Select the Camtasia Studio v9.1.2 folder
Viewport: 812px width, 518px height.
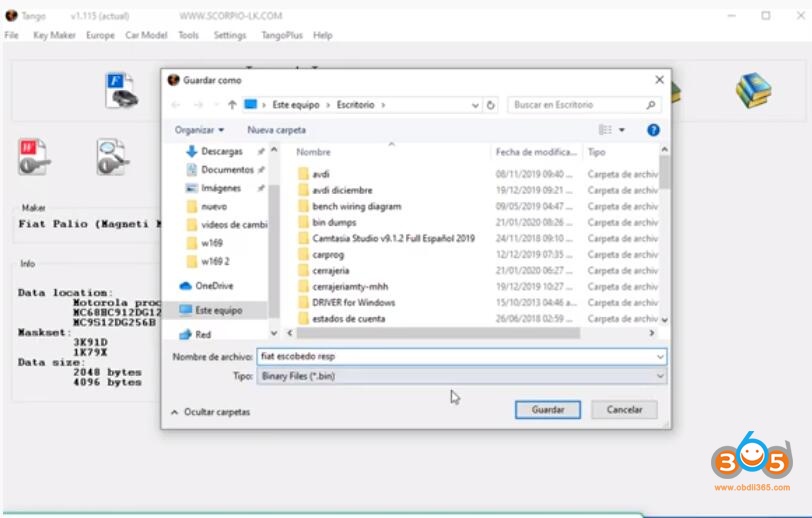pyautogui.click(x=393, y=238)
